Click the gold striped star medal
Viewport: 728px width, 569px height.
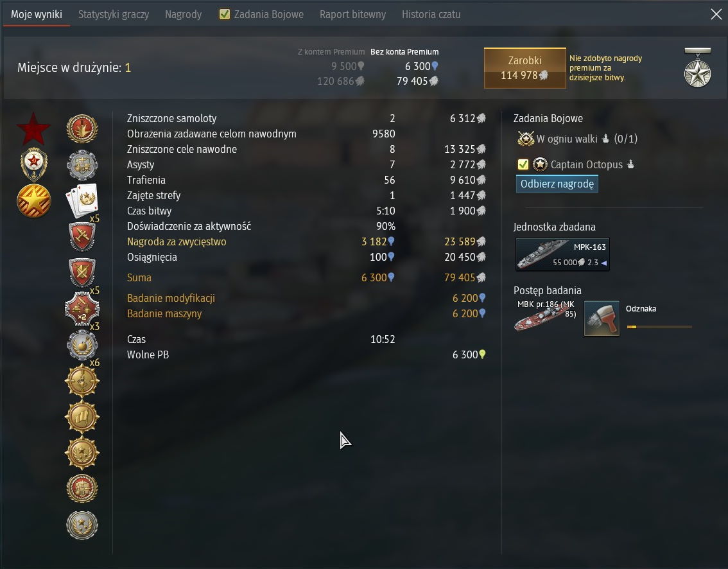34,200
